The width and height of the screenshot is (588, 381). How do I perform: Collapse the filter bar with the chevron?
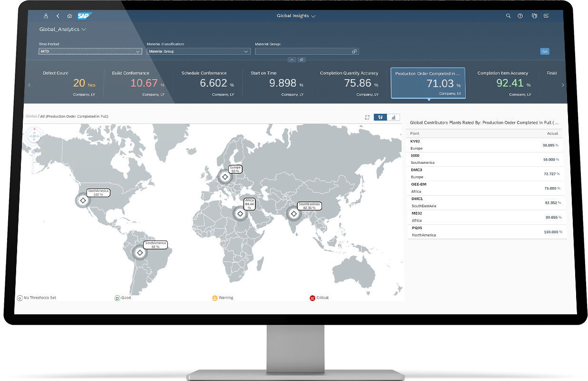coord(292,60)
